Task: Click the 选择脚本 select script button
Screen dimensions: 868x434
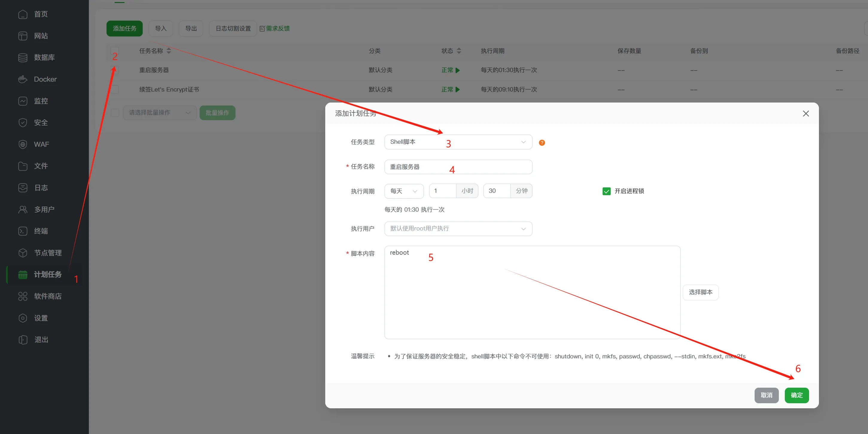Action: 700,292
